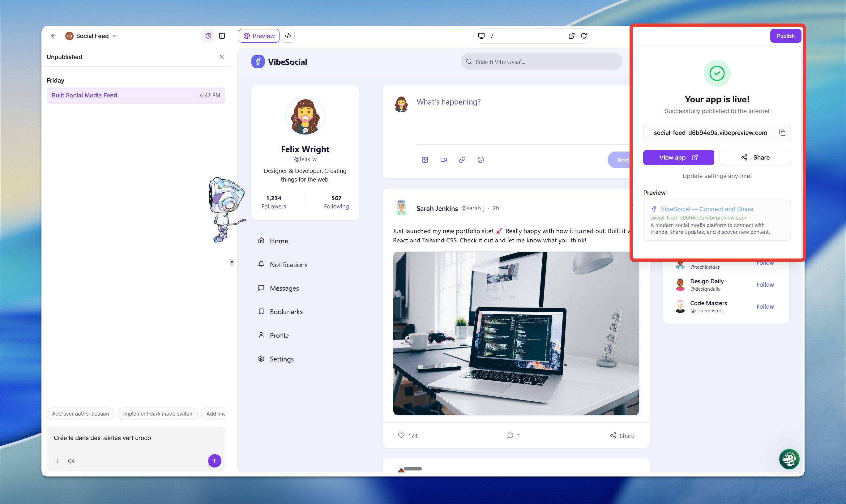The width and height of the screenshot is (846, 504).
Task: Close the Unpublished history panel
Action: (221, 57)
